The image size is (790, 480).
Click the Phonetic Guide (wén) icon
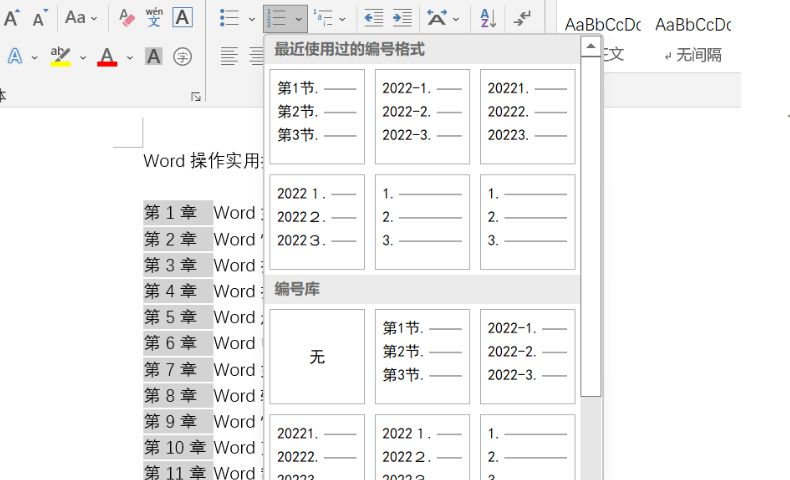tap(154, 18)
